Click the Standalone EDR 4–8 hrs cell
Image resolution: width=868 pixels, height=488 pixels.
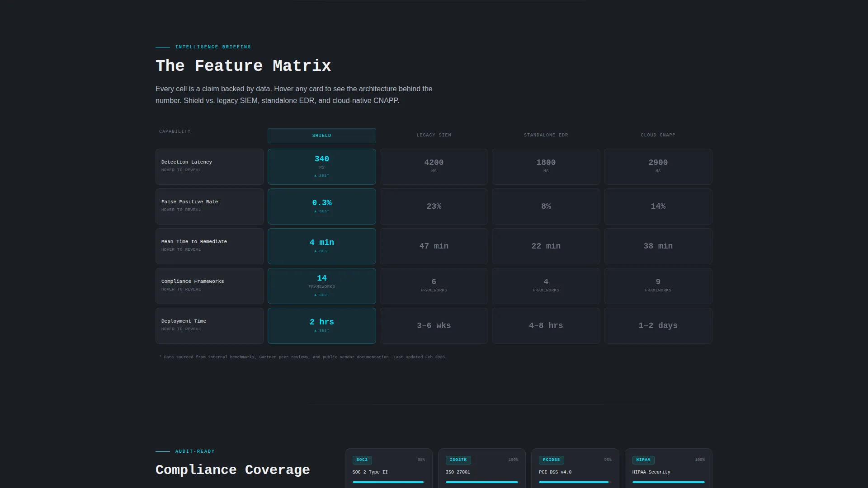click(x=546, y=326)
